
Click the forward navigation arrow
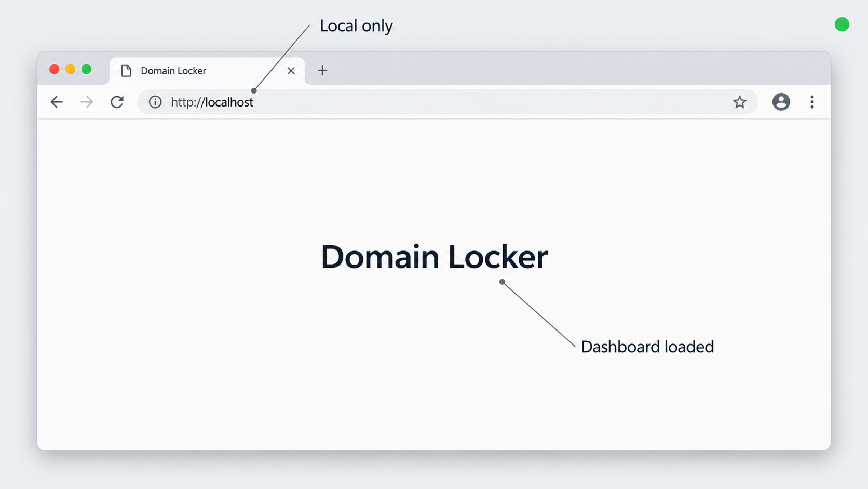point(87,102)
